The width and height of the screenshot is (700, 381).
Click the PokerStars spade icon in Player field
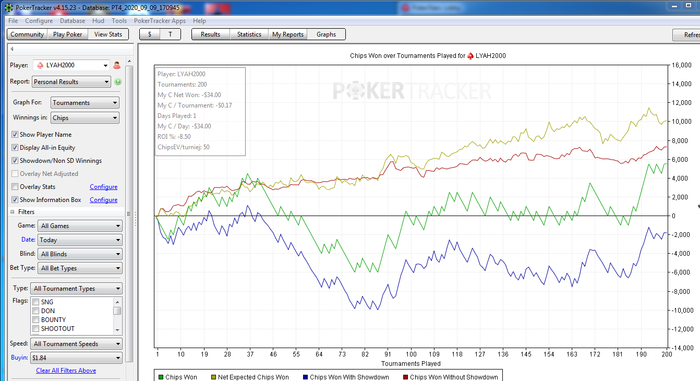pos(40,65)
